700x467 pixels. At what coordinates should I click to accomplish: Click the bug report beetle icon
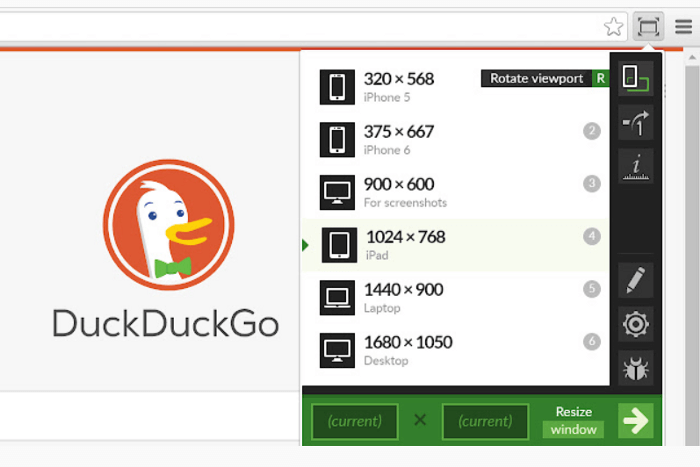636,368
